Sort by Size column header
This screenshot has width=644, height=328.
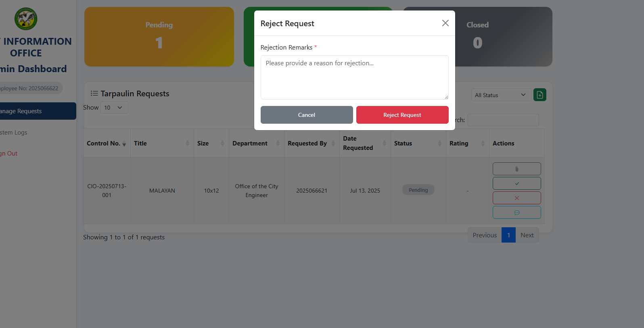coord(211,143)
